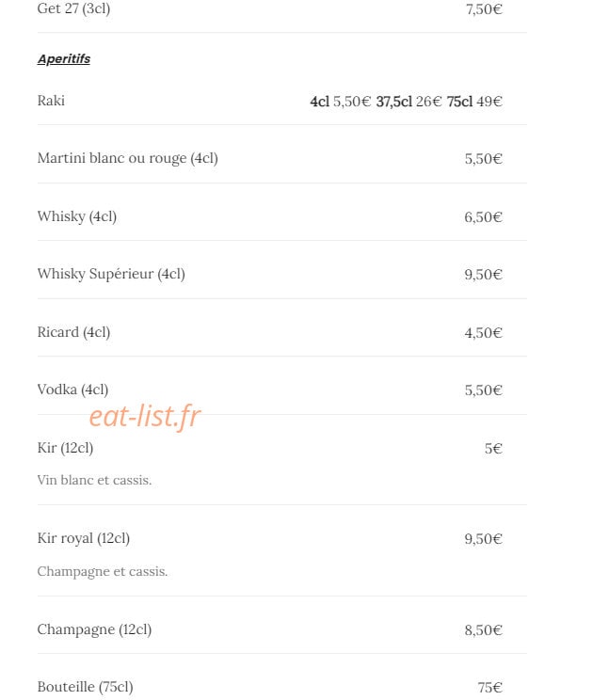Screen dimensions: 593x700
Task: Click the eat-list.fr watermark
Action: pos(145,416)
